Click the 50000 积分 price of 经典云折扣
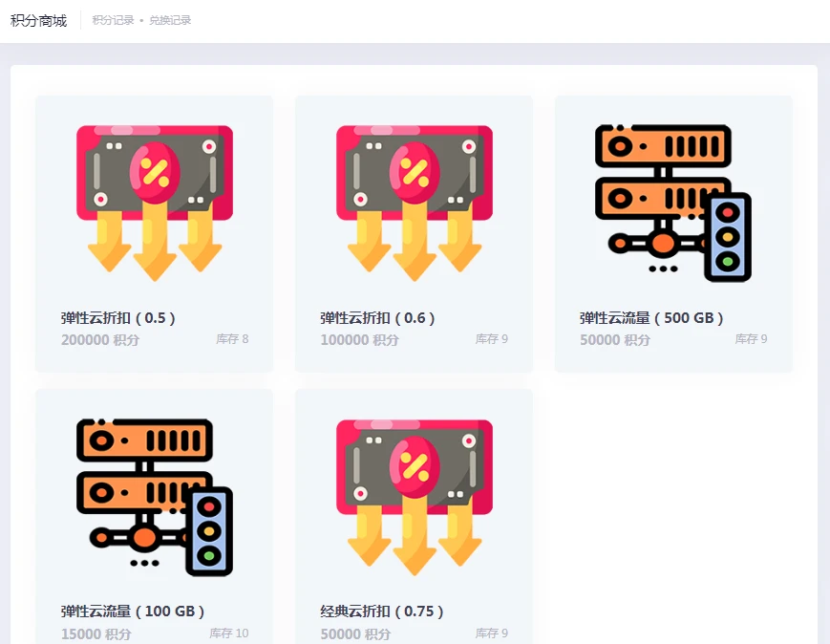Viewport: 830px width, 644px height. tap(355, 633)
